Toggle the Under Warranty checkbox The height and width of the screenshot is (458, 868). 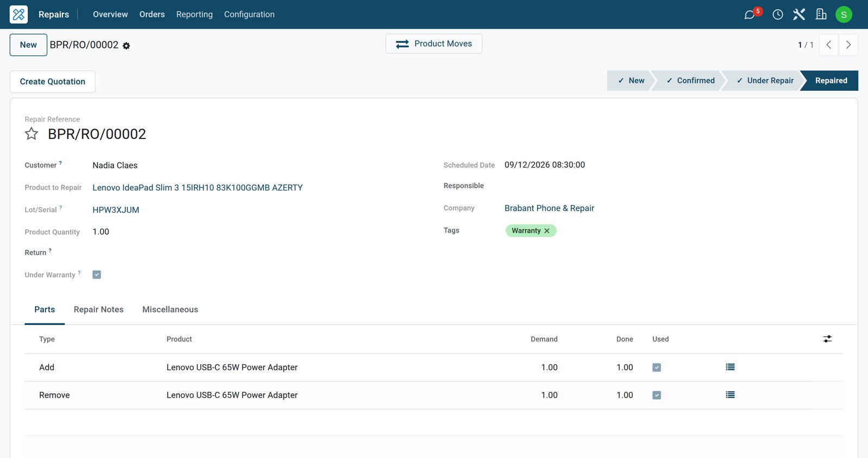97,275
